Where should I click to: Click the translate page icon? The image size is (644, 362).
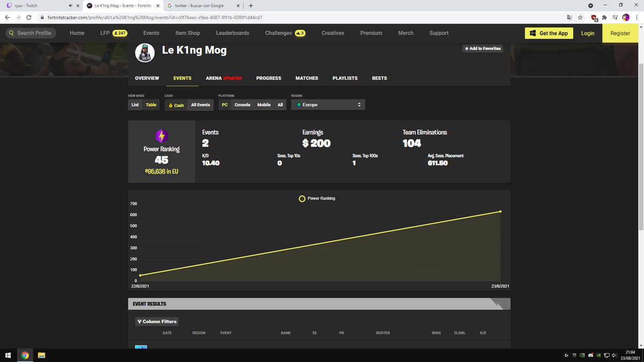point(569,17)
